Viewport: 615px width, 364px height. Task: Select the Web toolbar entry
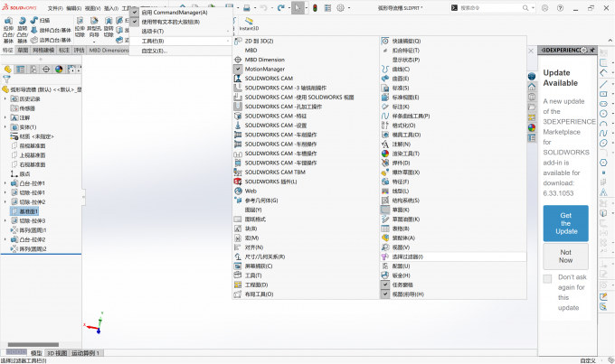point(306,191)
